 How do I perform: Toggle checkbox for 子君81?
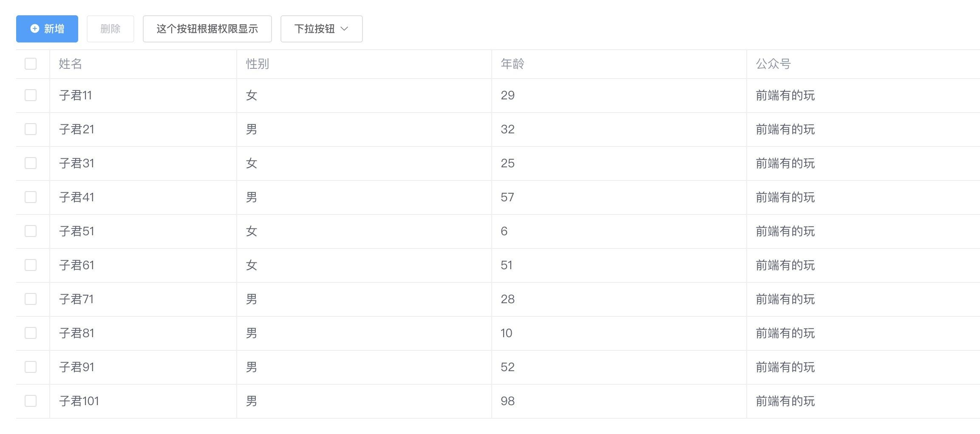[x=31, y=333]
